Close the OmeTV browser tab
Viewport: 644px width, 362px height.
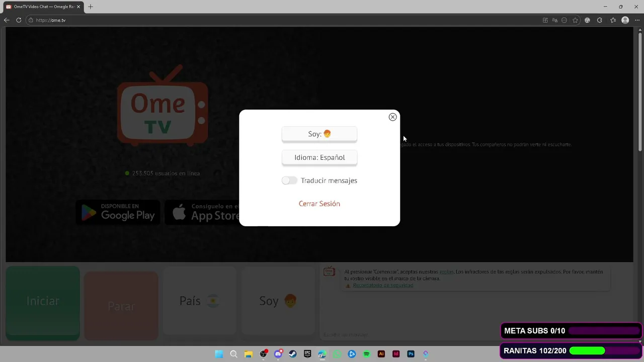[78, 7]
